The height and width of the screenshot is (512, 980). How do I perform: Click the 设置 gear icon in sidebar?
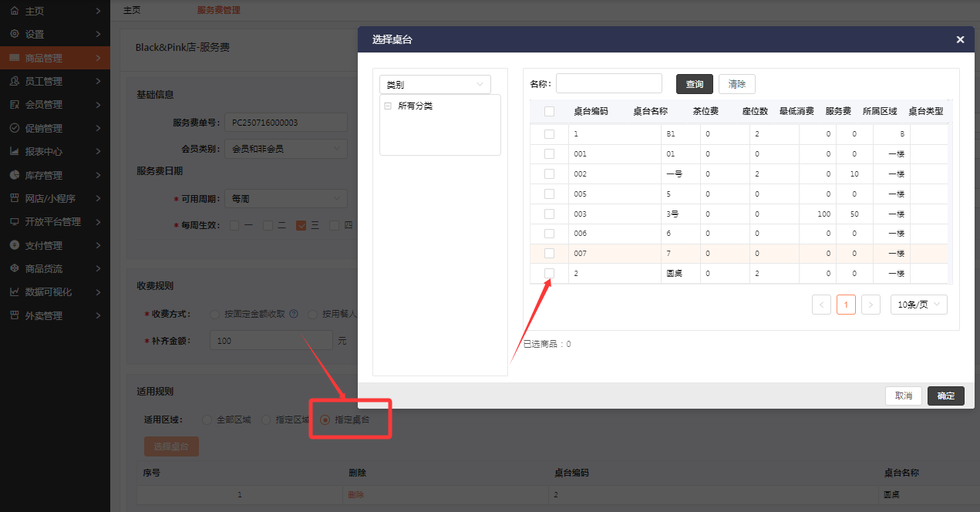(x=14, y=34)
